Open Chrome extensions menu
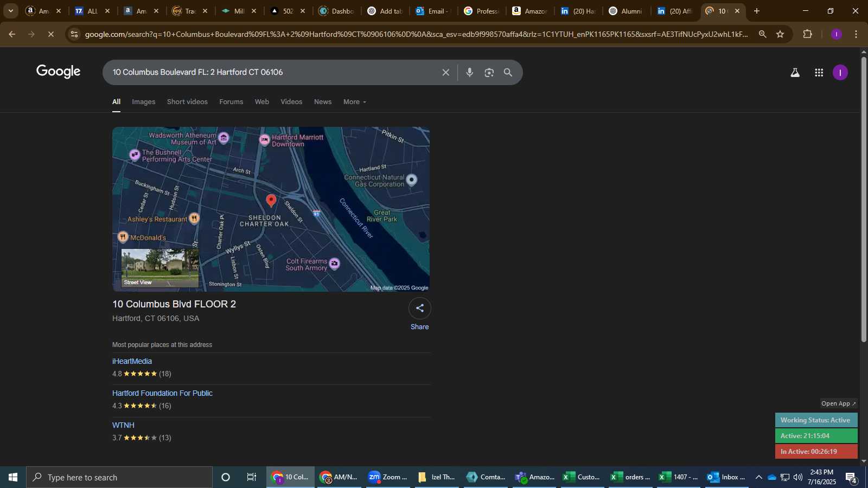868x488 pixels. pos(808,34)
